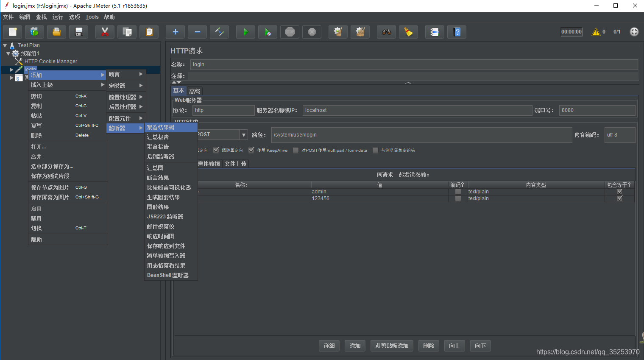Toggle 跟随重定向 checkbox

[216, 150]
